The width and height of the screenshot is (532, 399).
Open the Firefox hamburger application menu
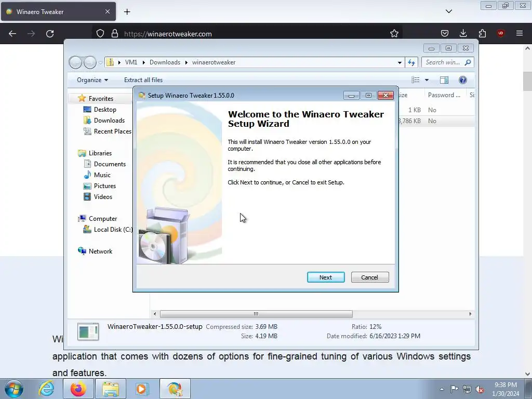point(520,34)
